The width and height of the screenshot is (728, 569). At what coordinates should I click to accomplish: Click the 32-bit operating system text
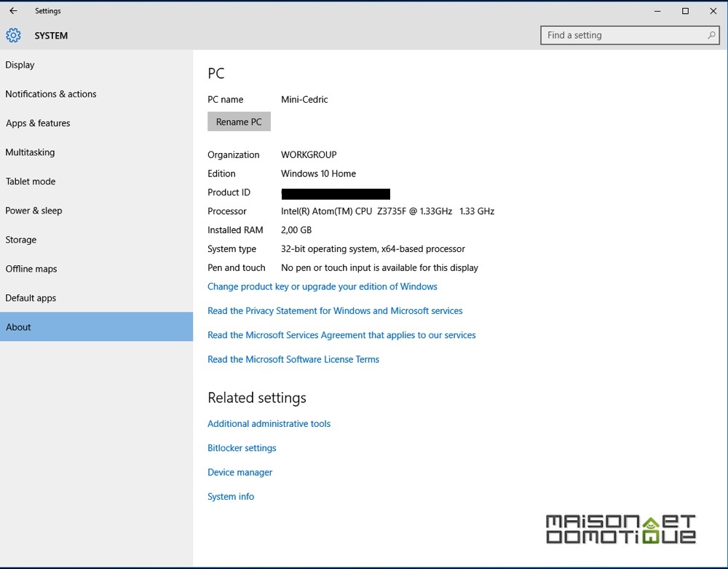(x=373, y=249)
